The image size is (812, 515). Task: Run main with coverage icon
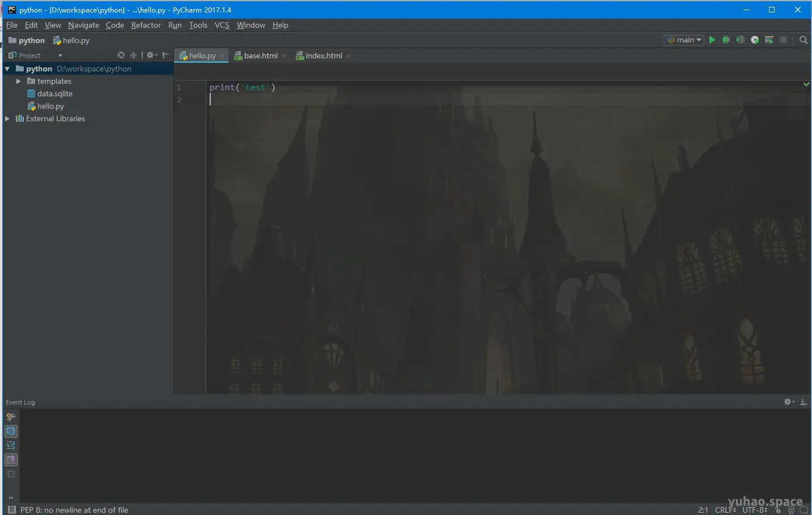(x=740, y=40)
